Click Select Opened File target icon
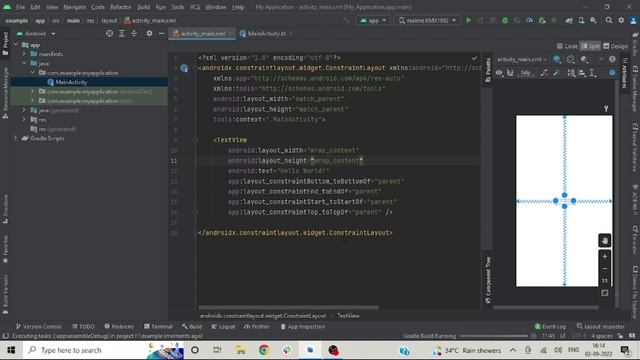This screenshot has width=640, height=360. (x=109, y=33)
